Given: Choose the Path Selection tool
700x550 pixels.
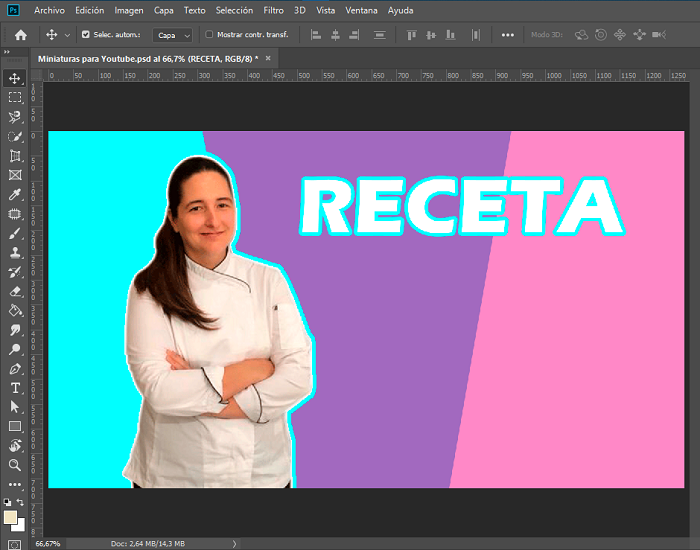Looking at the screenshot, I should 15,407.
